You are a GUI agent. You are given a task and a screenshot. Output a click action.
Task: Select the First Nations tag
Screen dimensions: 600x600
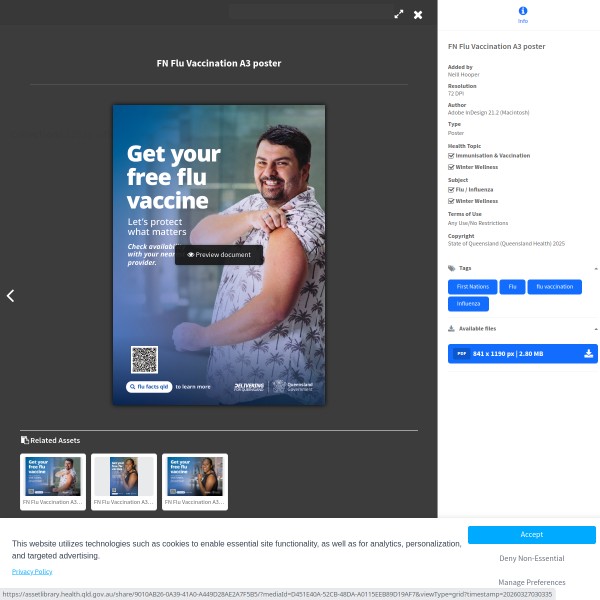coord(472,287)
